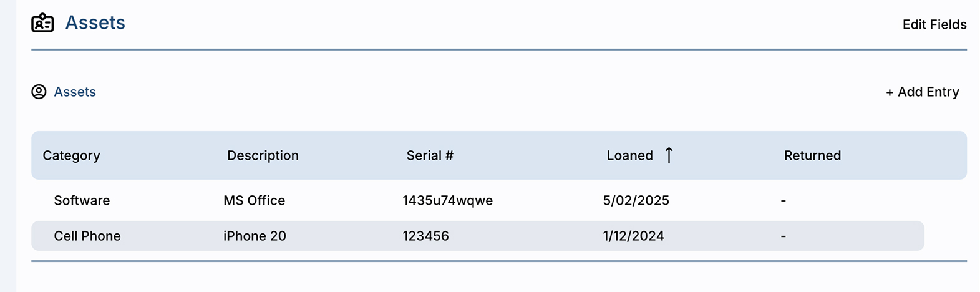Screen dimensions: 980x292
Task: Sort by the Serial # column header
Action: (430, 155)
